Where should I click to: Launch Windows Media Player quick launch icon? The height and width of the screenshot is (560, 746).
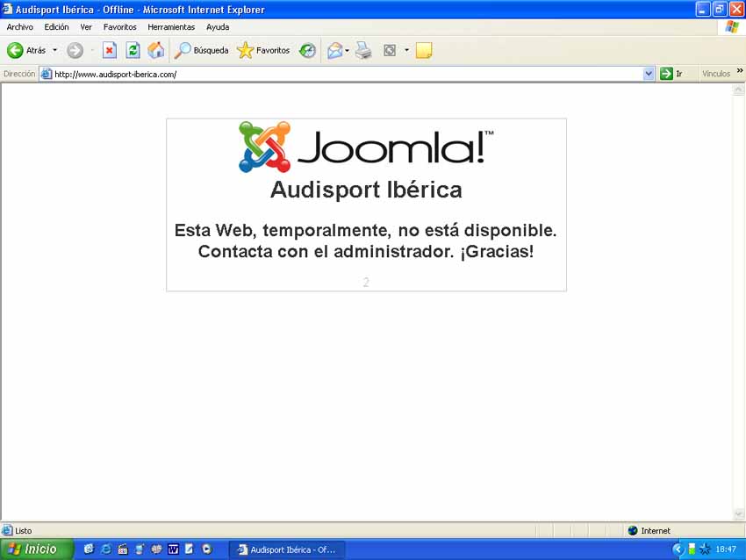coord(206,549)
